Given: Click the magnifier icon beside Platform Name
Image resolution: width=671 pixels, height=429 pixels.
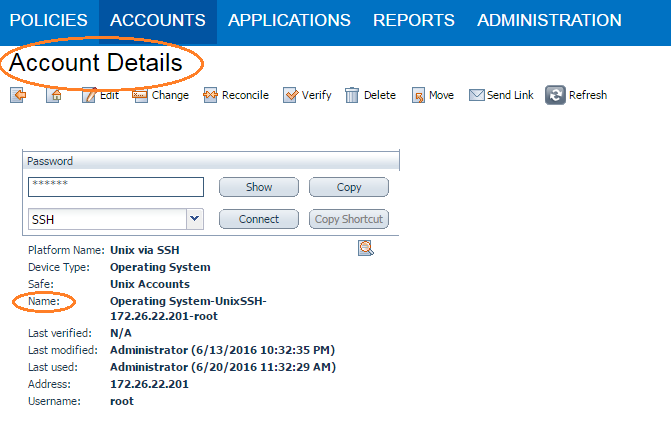Looking at the screenshot, I should 365,249.
